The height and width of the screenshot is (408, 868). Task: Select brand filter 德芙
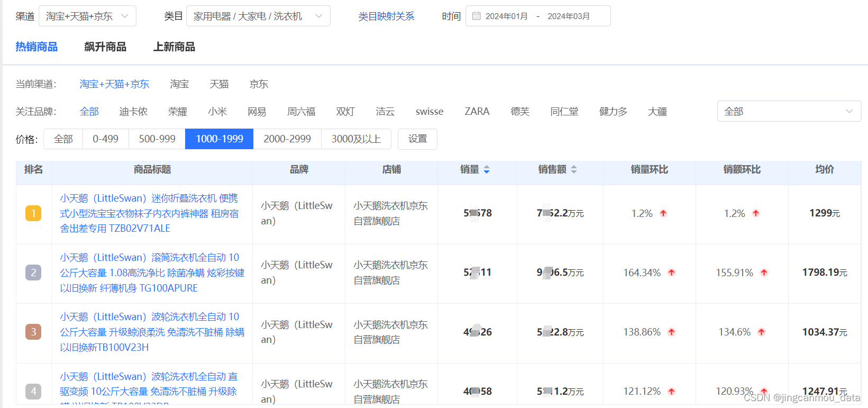coord(520,112)
